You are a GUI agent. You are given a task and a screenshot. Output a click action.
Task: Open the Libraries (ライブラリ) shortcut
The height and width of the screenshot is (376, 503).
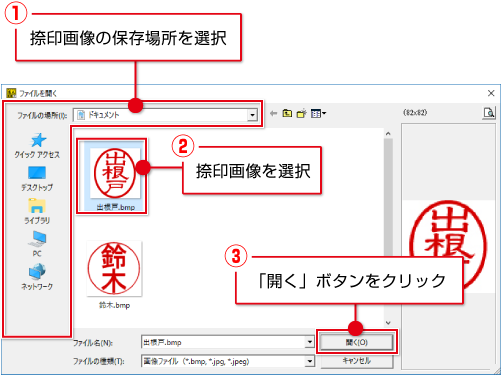click(37, 211)
